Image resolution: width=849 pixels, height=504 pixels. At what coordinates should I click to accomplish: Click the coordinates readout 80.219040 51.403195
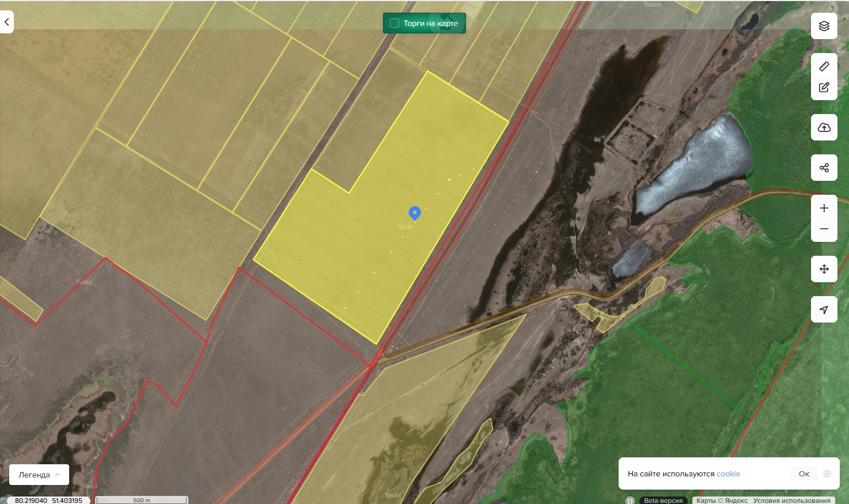[48, 500]
